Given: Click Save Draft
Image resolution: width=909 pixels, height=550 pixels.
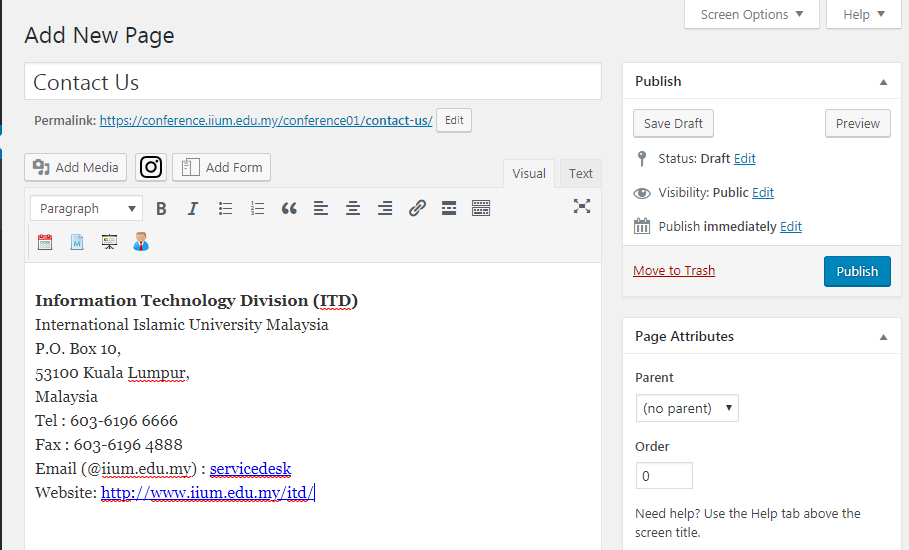Looking at the screenshot, I should 673,123.
